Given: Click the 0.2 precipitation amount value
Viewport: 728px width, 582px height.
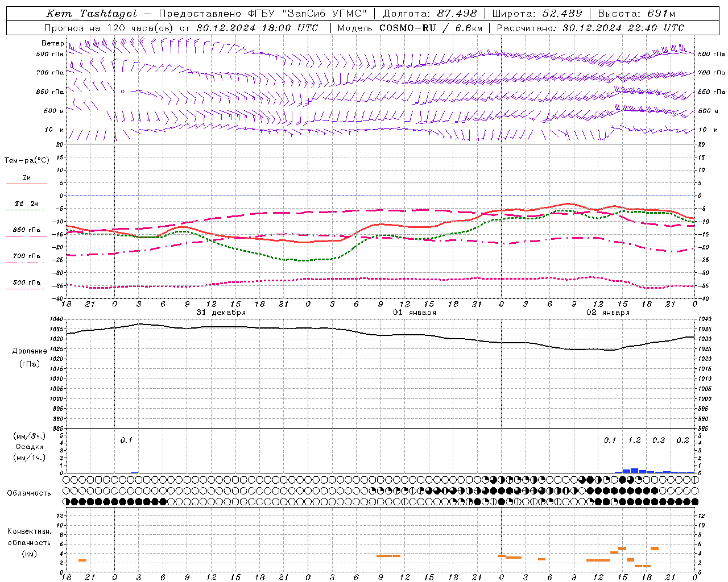Looking at the screenshot, I should pos(682,440).
